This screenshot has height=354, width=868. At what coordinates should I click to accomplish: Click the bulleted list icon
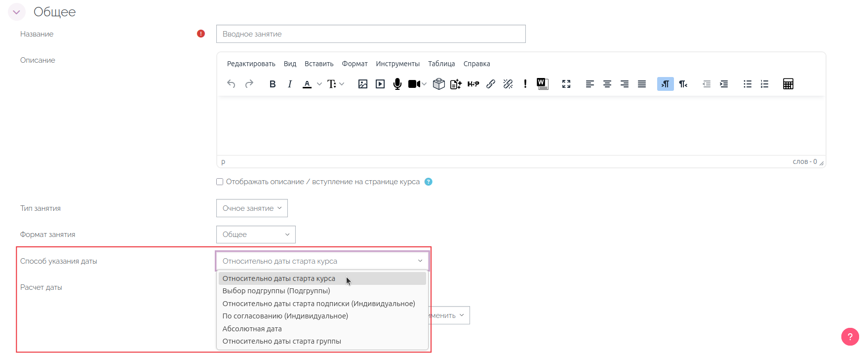coord(748,84)
